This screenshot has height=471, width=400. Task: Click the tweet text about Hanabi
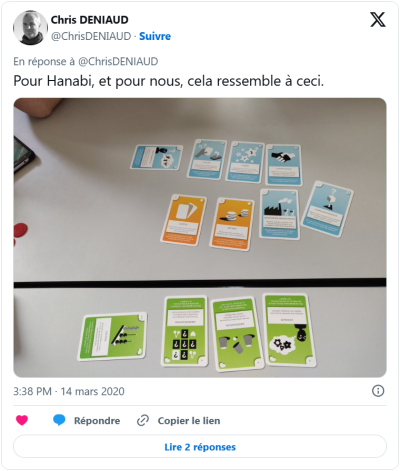(169, 81)
